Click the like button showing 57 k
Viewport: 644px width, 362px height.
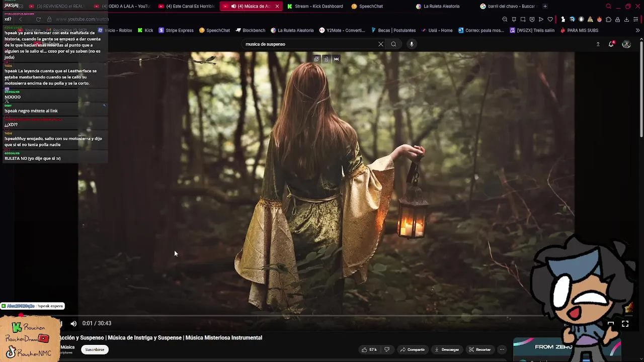pos(369,349)
